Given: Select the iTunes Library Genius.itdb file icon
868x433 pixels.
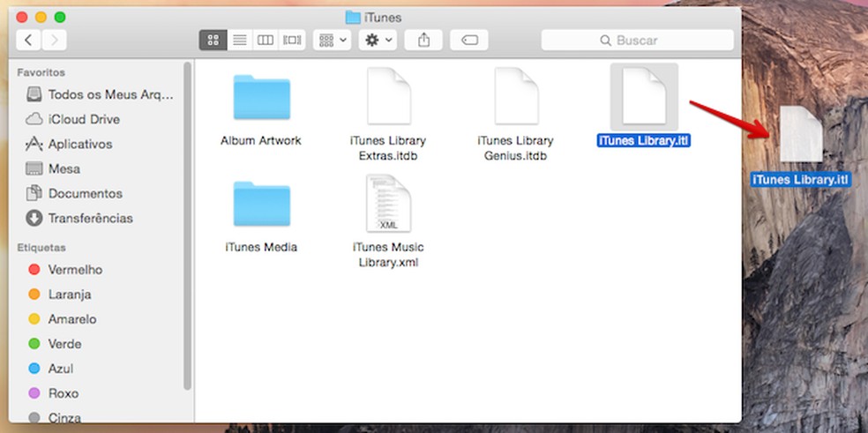Looking at the screenshot, I should pyautogui.click(x=516, y=96).
